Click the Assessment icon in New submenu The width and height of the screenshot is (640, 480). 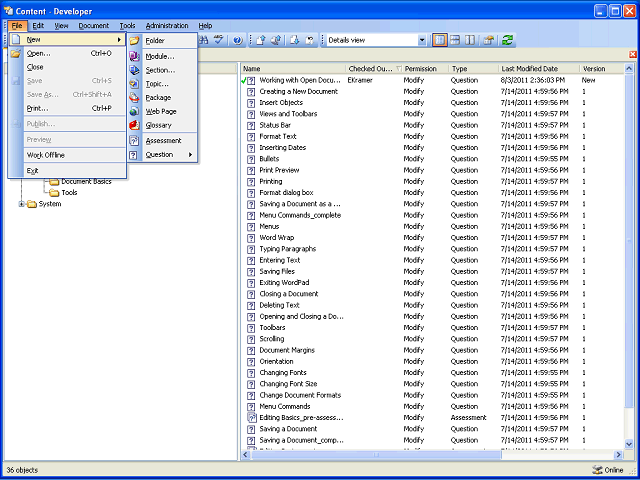134,141
